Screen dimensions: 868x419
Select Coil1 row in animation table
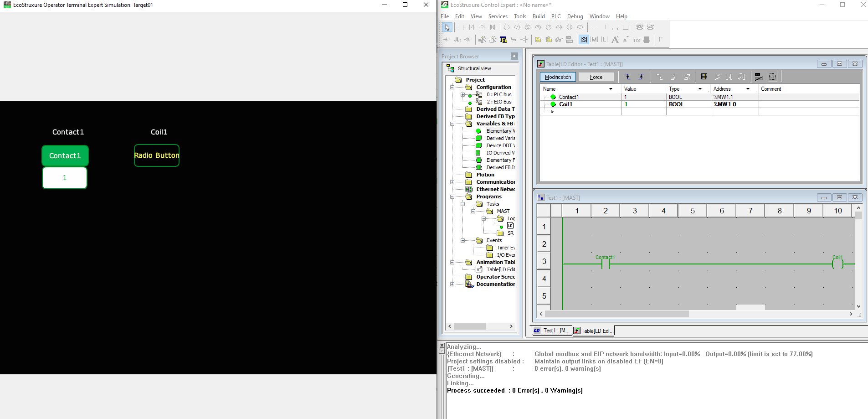tap(699, 104)
